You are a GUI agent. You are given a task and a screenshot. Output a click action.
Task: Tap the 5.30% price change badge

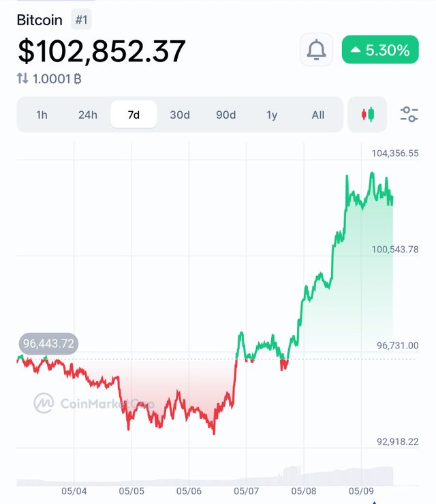coord(380,50)
